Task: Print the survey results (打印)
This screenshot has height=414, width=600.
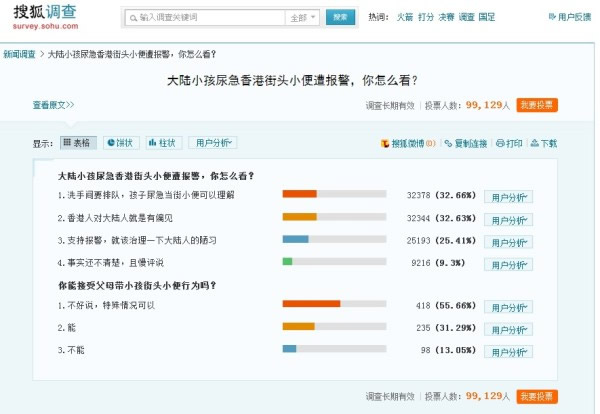Action: point(509,144)
